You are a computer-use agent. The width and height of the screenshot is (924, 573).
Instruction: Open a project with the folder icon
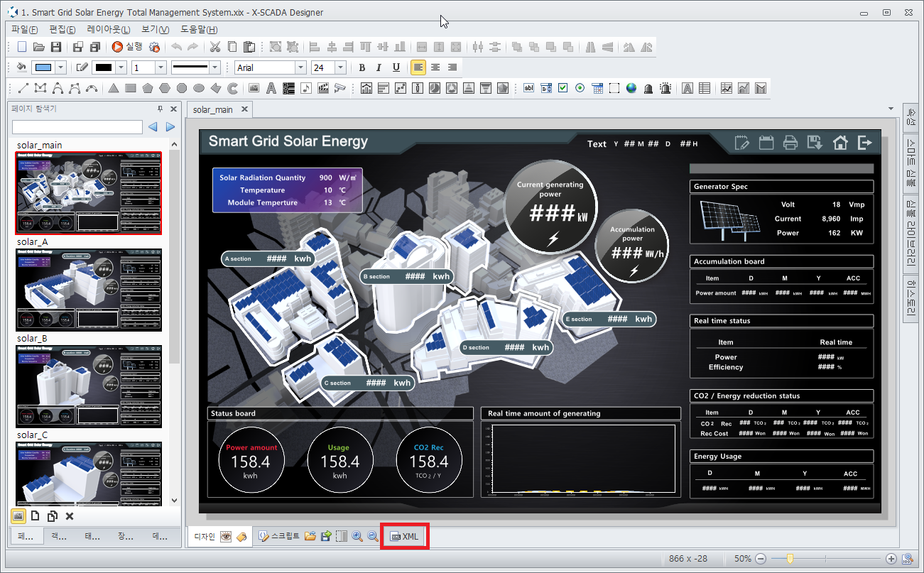click(38, 47)
